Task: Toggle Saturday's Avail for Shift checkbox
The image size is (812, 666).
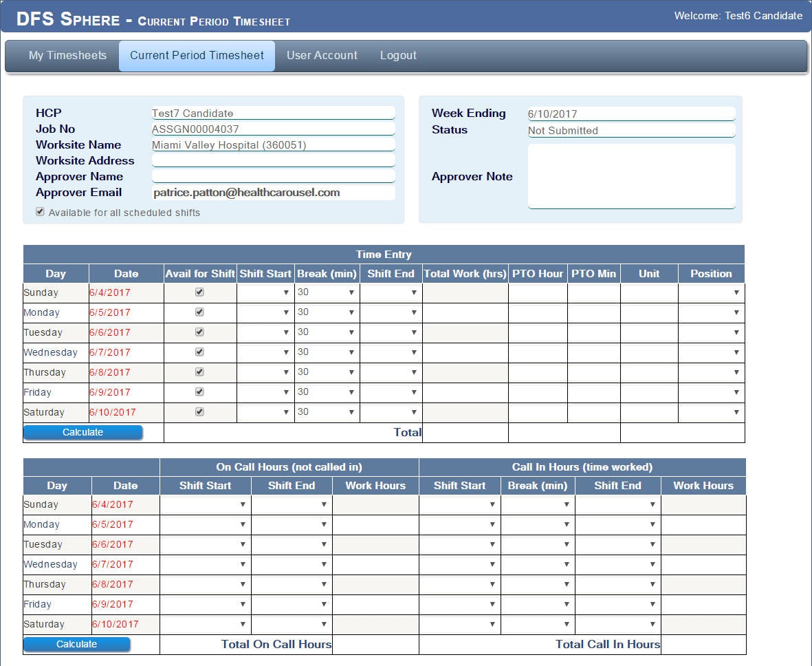Action: (199, 412)
